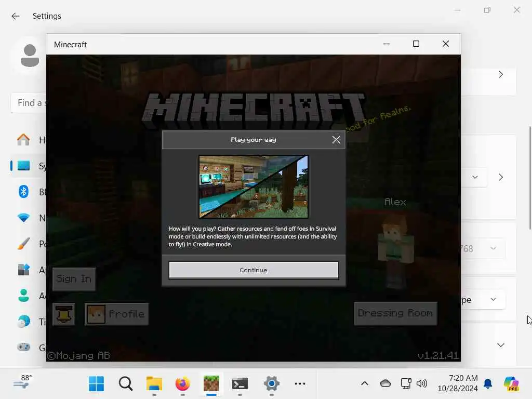Click the Settings user avatar icon
The height and width of the screenshot is (399, 532).
click(x=30, y=55)
